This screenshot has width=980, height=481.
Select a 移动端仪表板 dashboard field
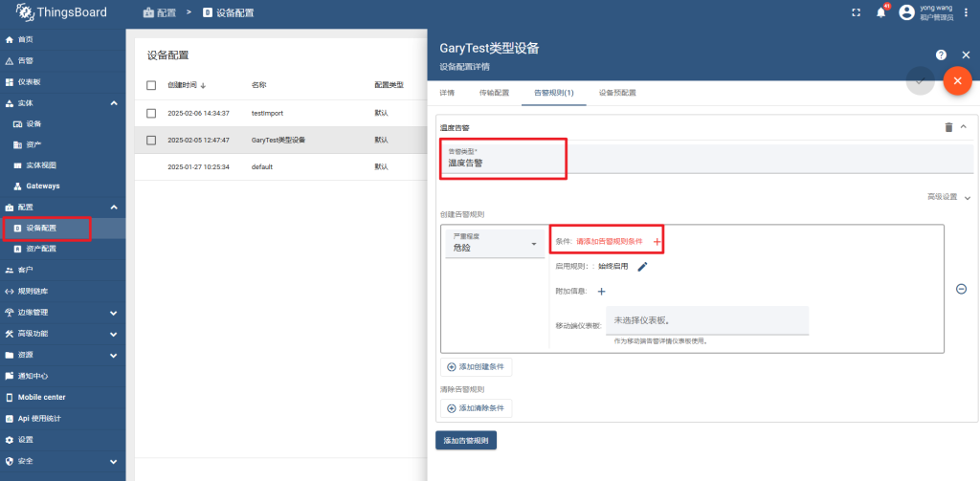pos(707,320)
